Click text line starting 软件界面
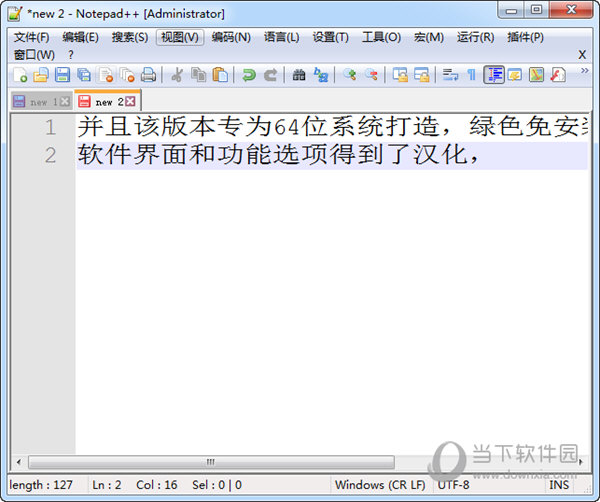This screenshot has width=600, height=502. pyautogui.click(x=278, y=155)
